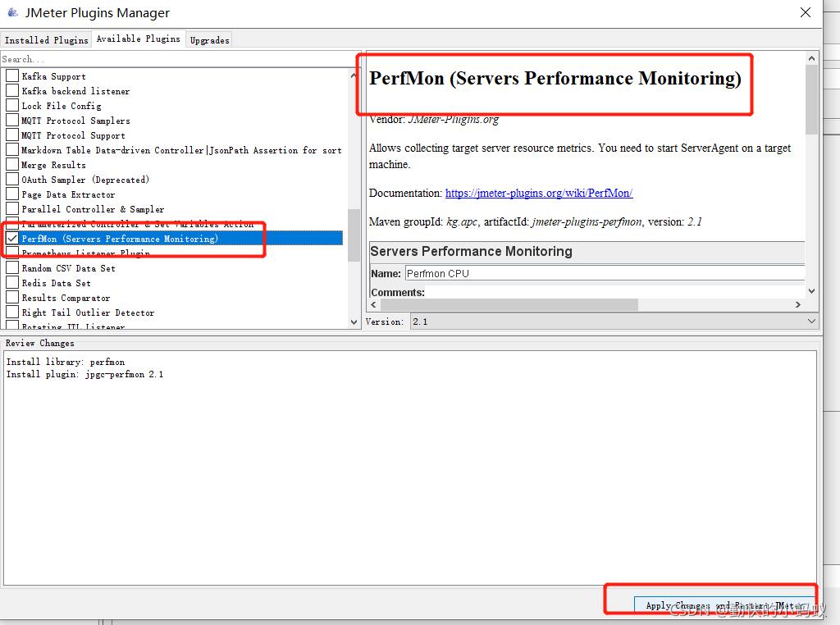Check the MQTT Protocol Support plugin

point(12,135)
